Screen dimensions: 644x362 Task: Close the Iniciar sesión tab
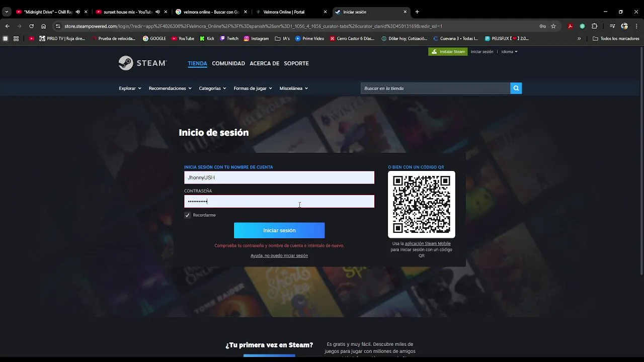pos(405,12)
